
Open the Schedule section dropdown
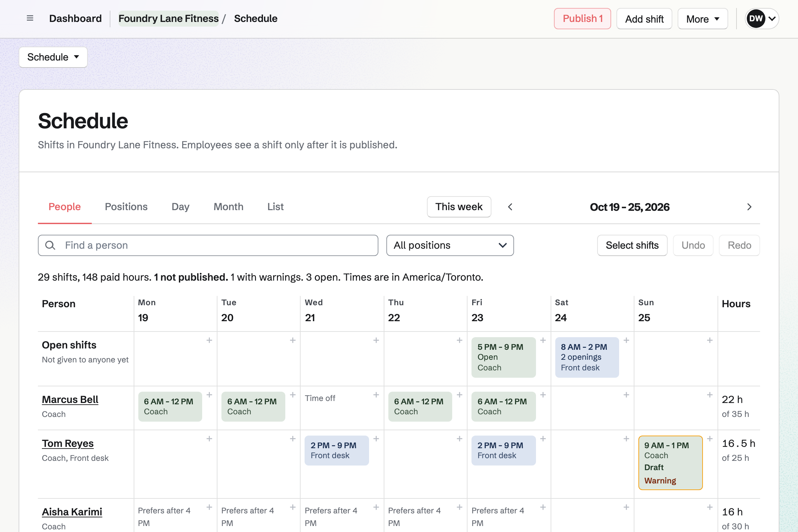click(53, 57)
